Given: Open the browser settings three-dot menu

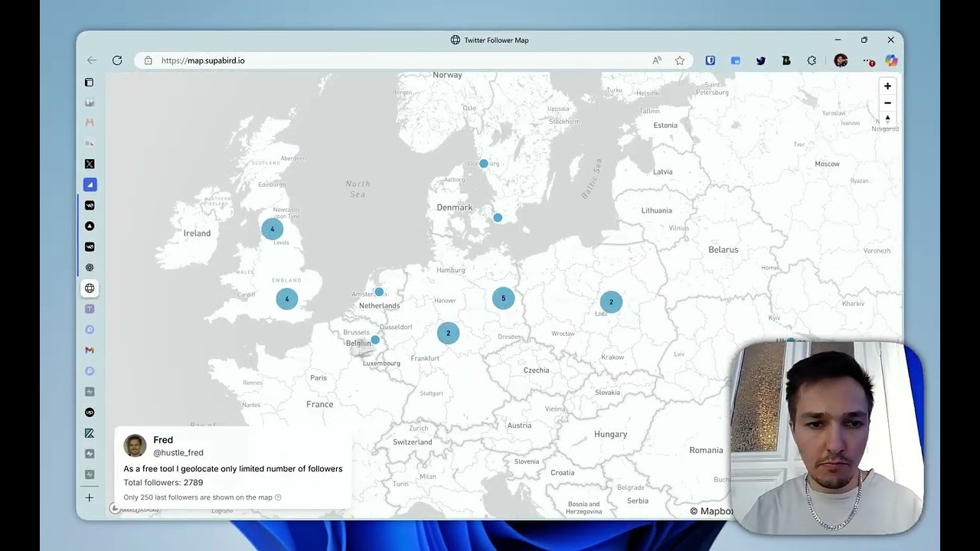Looking at the screenshot, I should tap(867, 60).
